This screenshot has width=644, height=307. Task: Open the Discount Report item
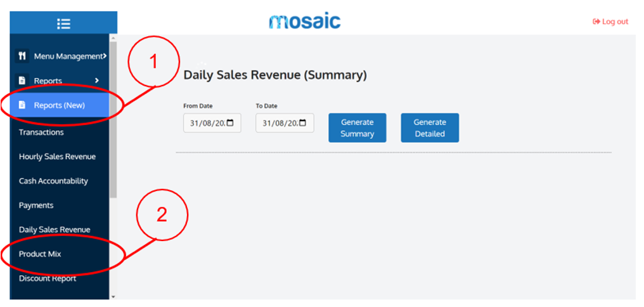(48, 278)
